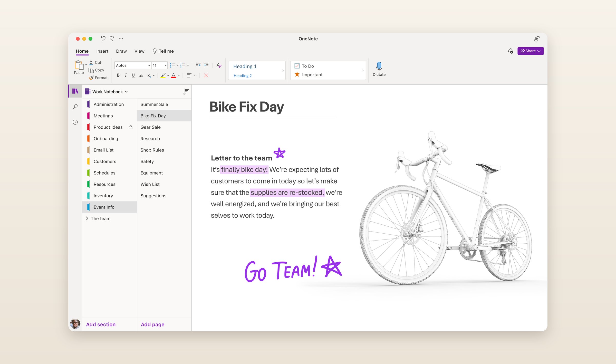Open the title bar more options ellipsis
The image size is (616, 364).
[121, 39]
